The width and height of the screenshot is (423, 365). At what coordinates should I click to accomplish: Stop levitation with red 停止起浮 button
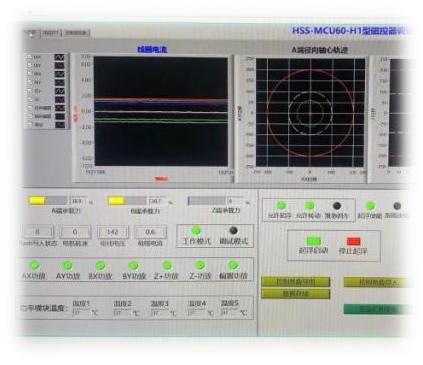353,241
